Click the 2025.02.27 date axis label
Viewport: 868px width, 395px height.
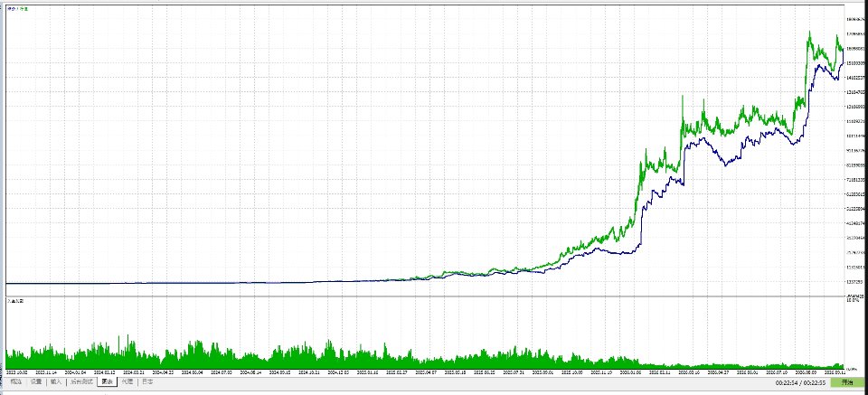(x=396, y=373)
